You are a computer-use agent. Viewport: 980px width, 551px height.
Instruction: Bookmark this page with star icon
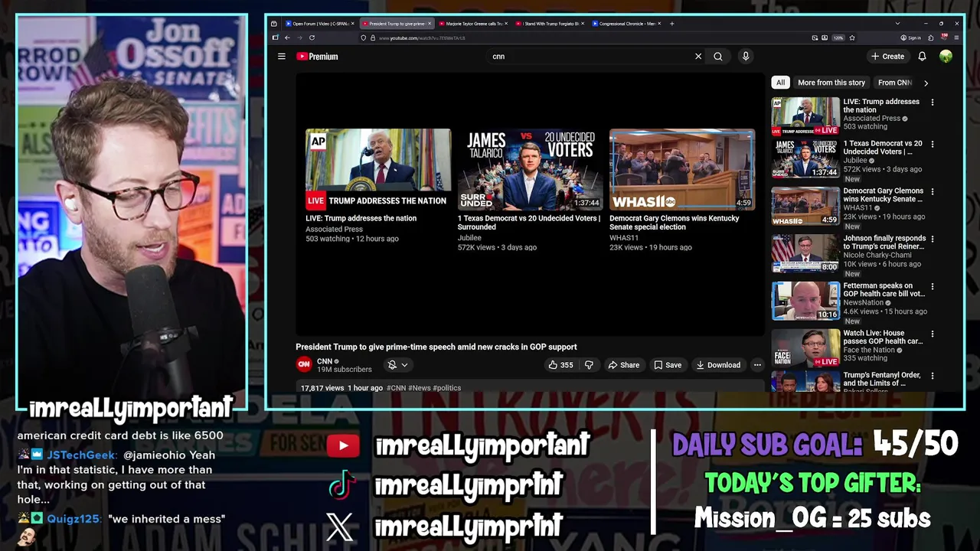pos(852,37)
